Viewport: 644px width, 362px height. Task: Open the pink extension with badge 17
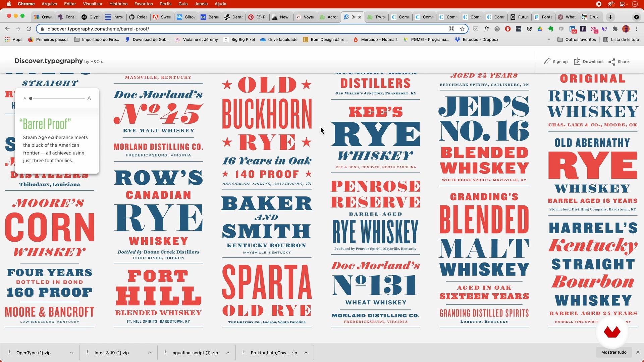(594, 29)
